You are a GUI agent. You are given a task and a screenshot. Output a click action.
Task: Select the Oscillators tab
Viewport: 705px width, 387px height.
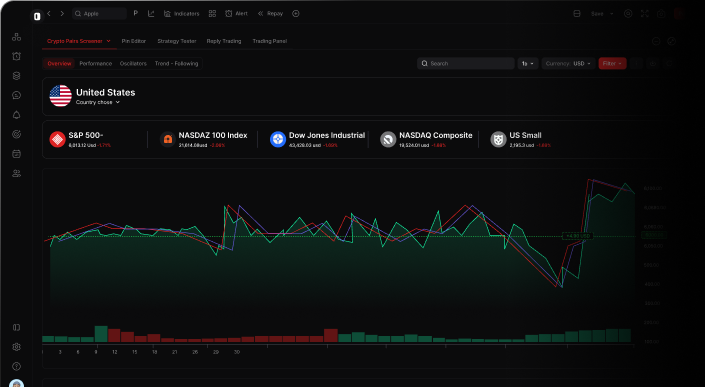pos(133,63)
